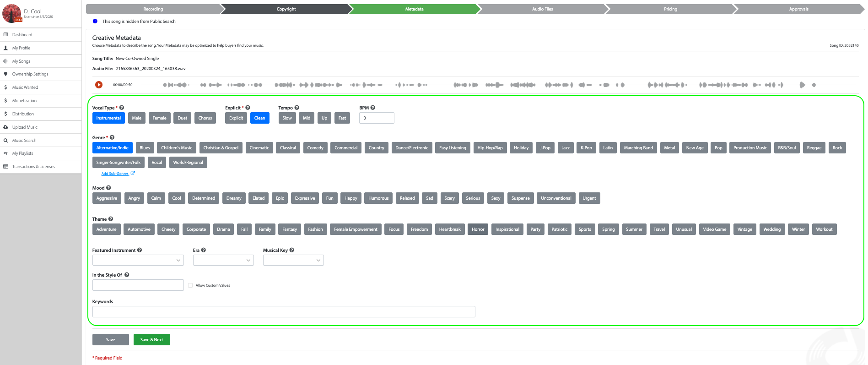Open help tooltip next to In the Style Of
The image size is (868, 365).
[x=127, y=275]
